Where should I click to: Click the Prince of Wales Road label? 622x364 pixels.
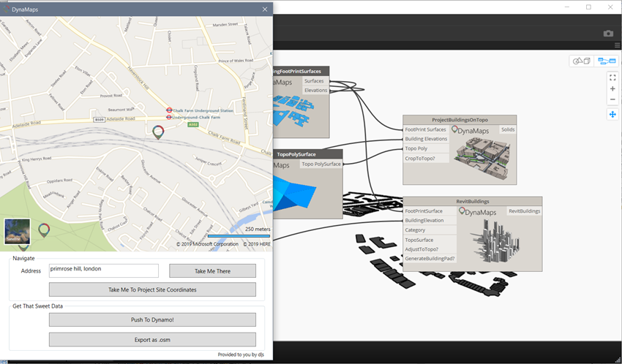(x=236, y=61)
